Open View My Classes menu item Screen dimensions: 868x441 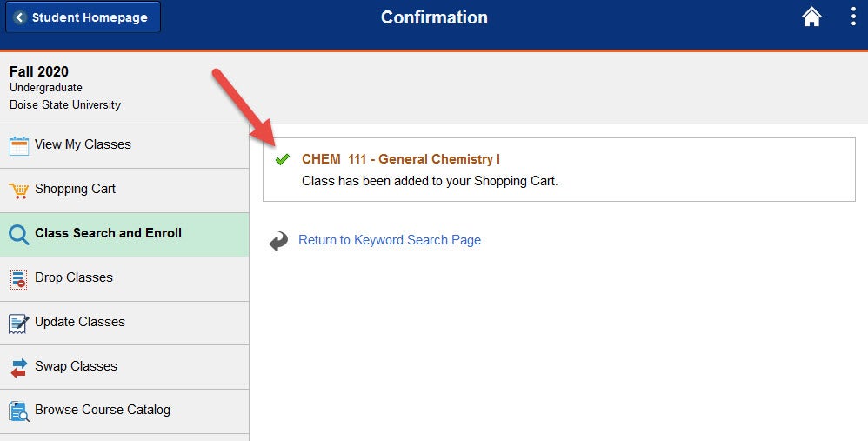coord(124,146)
